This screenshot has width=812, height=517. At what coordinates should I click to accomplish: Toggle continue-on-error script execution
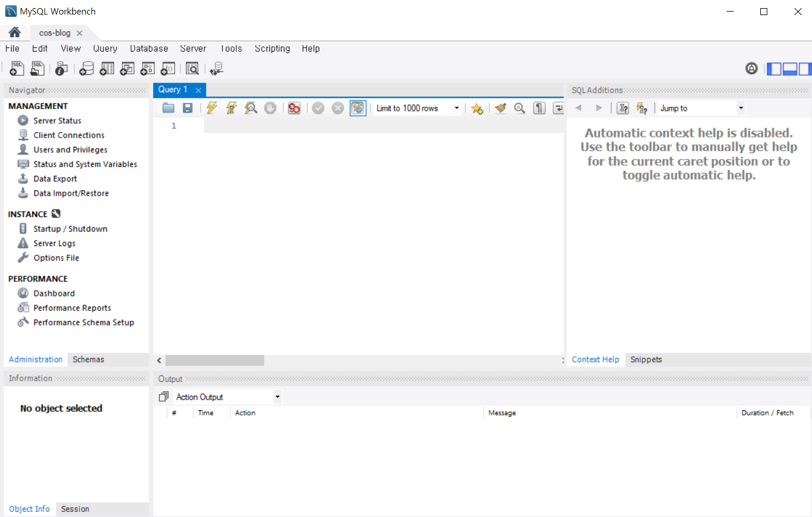(294, 108)
